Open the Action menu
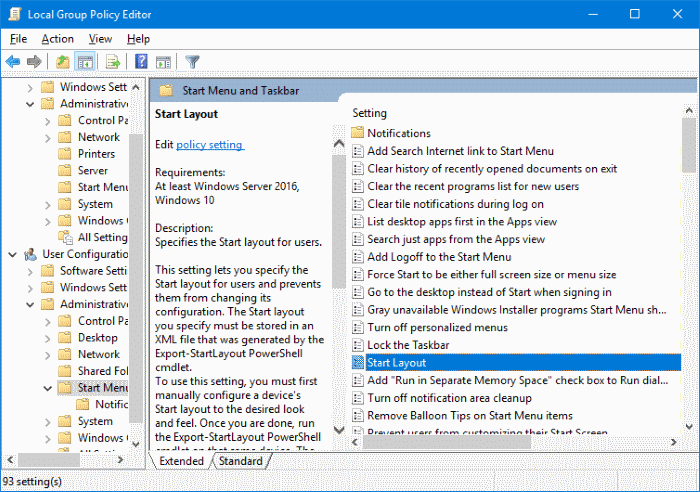 click(58, 39)
